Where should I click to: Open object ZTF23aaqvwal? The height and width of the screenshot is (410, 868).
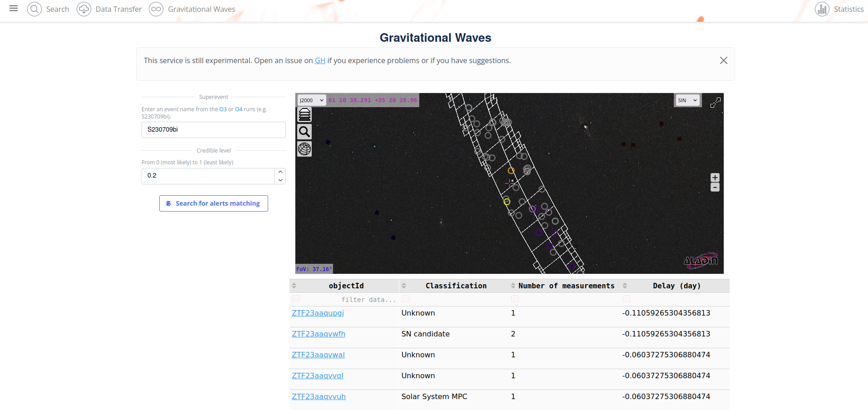pos(318,355)
